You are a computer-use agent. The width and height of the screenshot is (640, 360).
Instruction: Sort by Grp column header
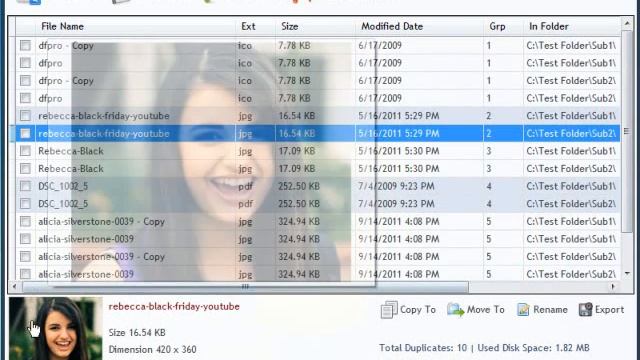pyautogui.click(x=497, y=27)
